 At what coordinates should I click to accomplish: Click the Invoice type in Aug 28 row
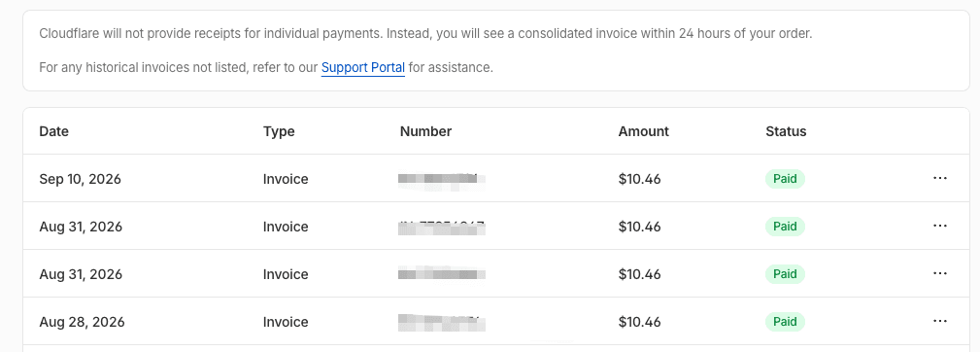coord(286,322)
